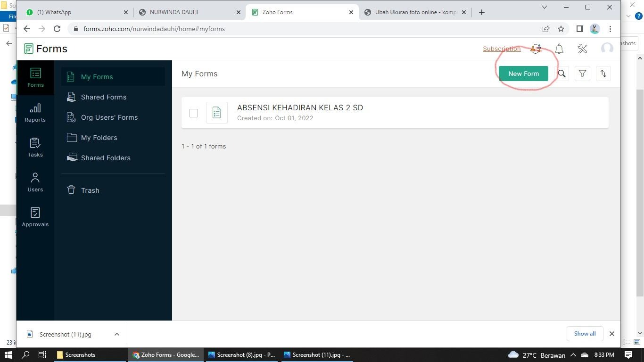Click the address bar URL

[154, 29]
